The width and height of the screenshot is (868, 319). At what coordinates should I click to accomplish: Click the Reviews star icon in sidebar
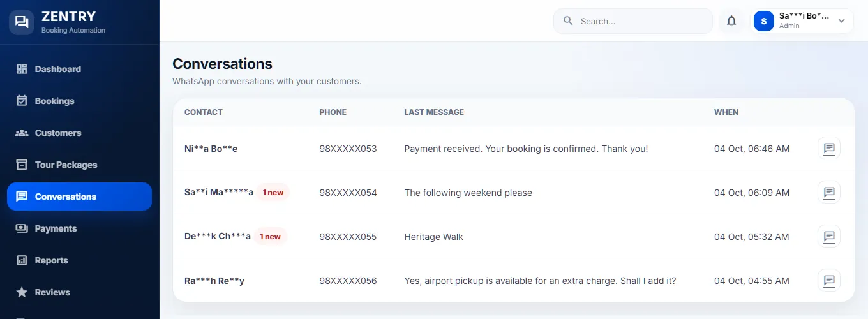pos(22,292)
